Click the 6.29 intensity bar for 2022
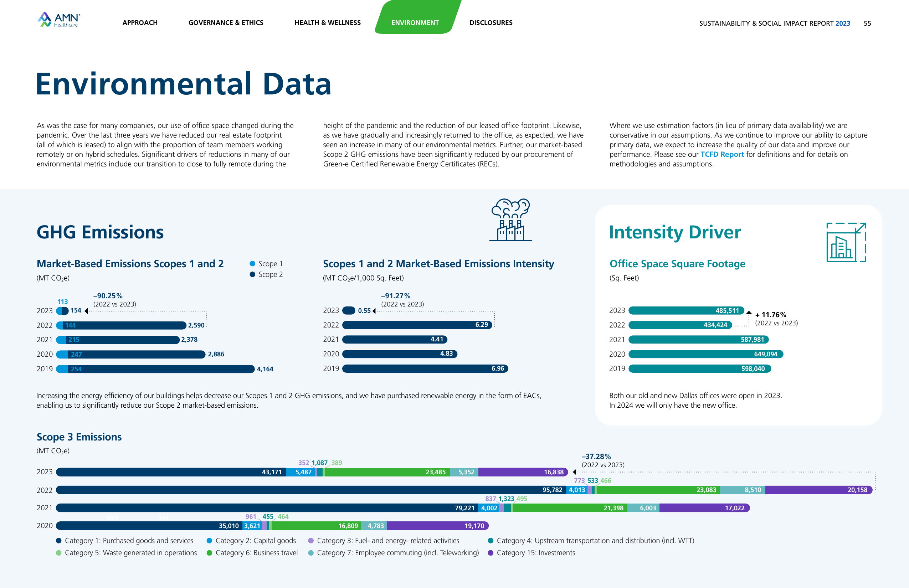The height and width of the screenshot is (588, 909). [417, 325]
